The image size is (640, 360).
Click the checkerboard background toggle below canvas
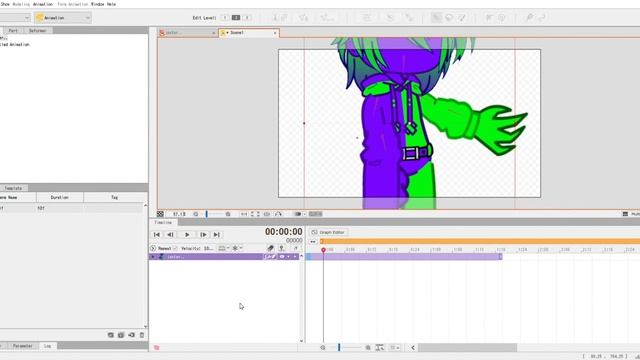[160, 214]
